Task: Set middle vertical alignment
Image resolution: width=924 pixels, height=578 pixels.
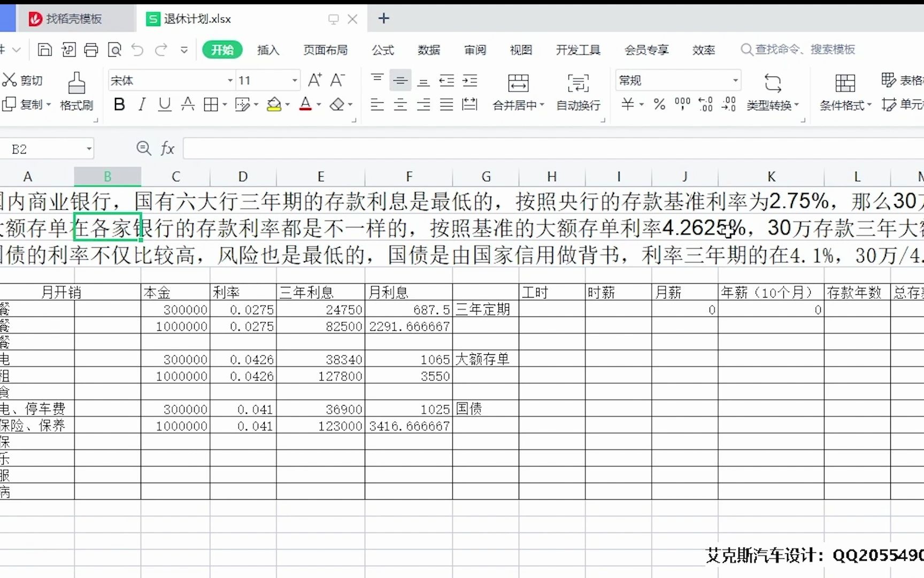Action: [400, 80]
